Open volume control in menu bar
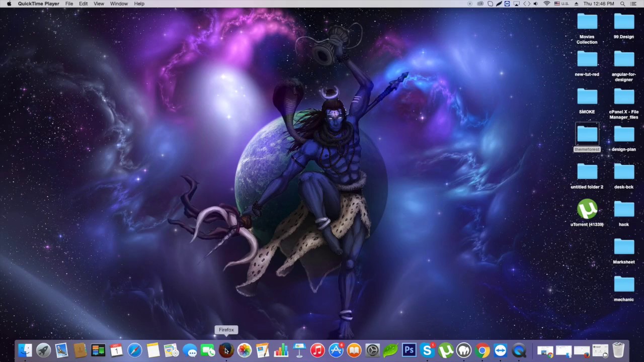 (x=535, y=4)
